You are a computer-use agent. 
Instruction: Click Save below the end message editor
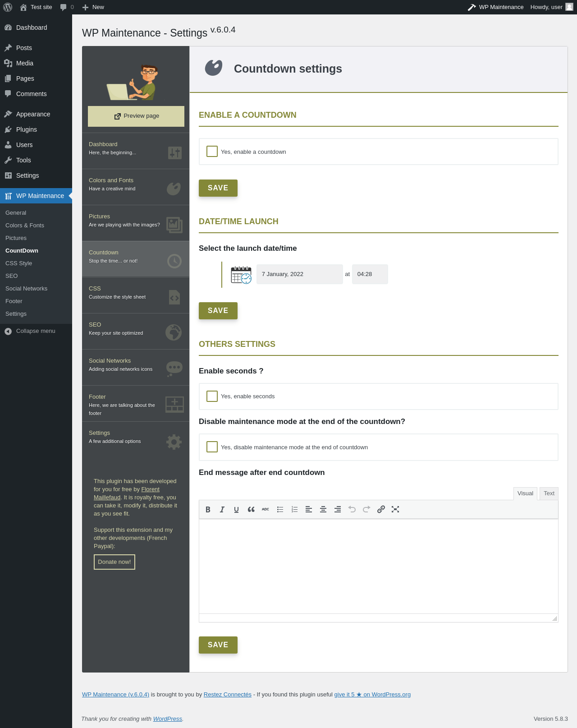tap(218, 645)
